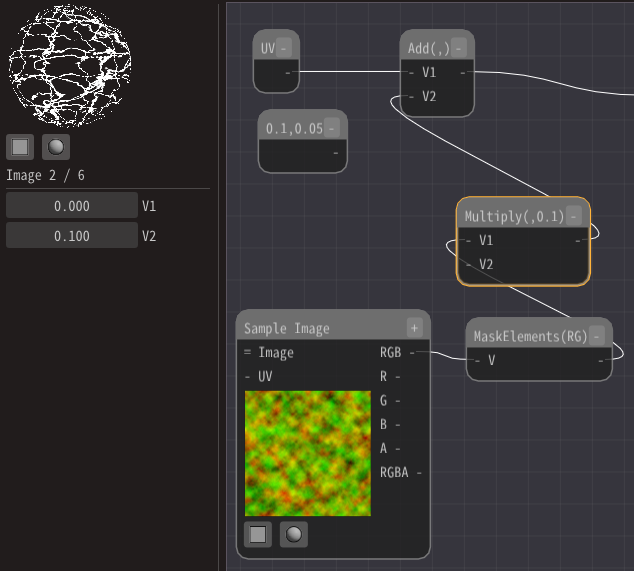Click the noise texture thumbnail in Sample Image
This screenshot has height=571, width=634.
coord(308,453)
